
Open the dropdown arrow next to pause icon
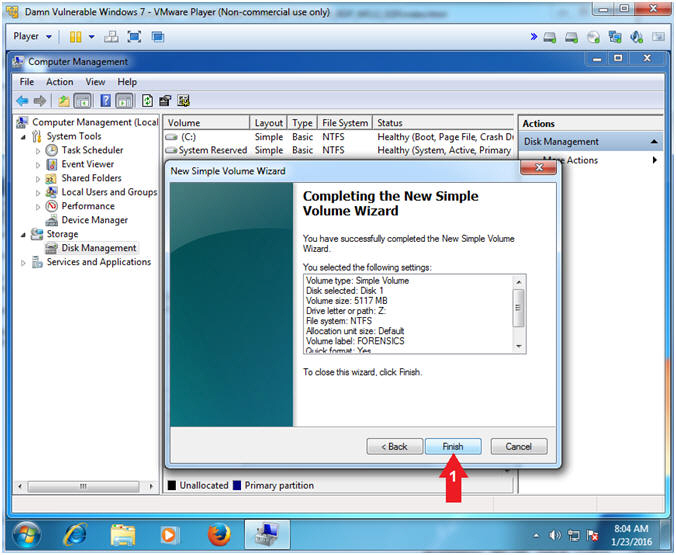91,37
